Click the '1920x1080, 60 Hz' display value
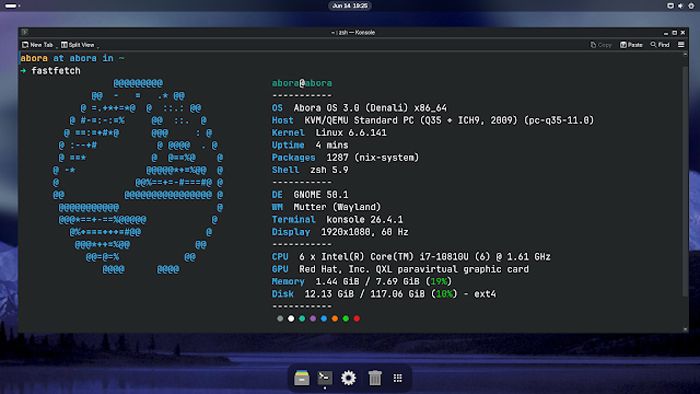 pyautogui.click(x=365, y=232)
